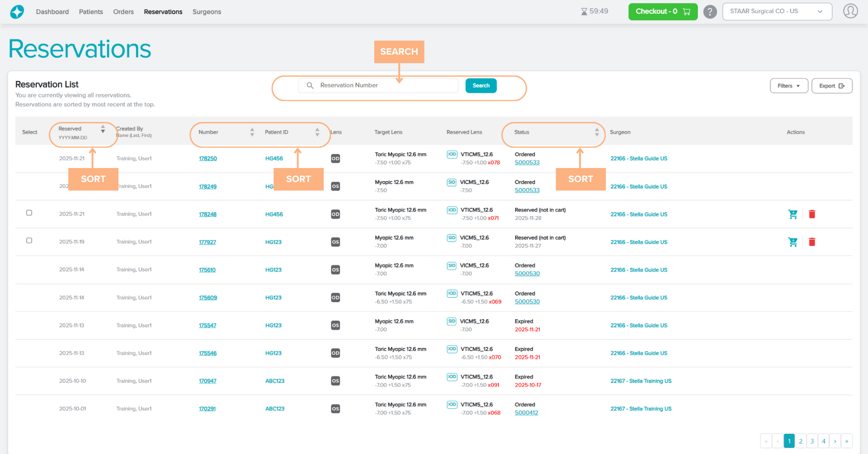
Task: Open the STAAR Surgical CO - US dropdown
Action: 777,12
